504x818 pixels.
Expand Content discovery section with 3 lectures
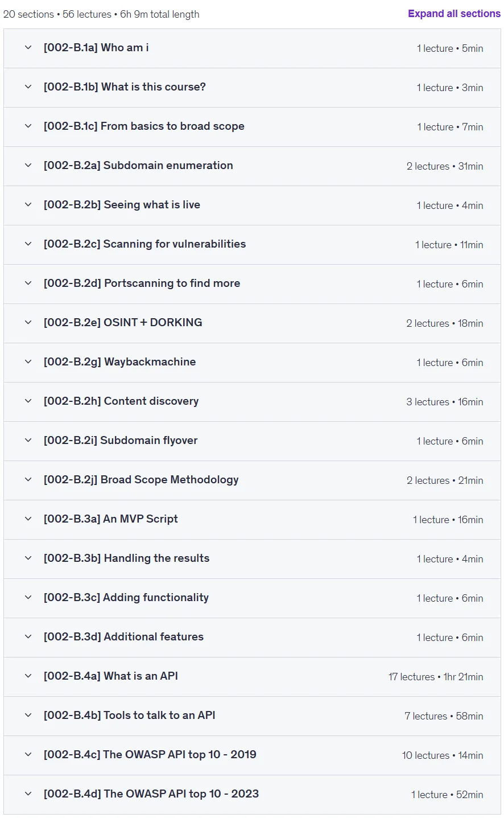click(x=252, y=401)
